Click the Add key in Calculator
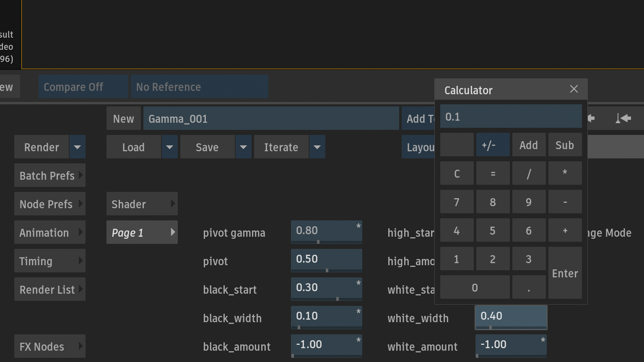 click(x=529, y=145)
